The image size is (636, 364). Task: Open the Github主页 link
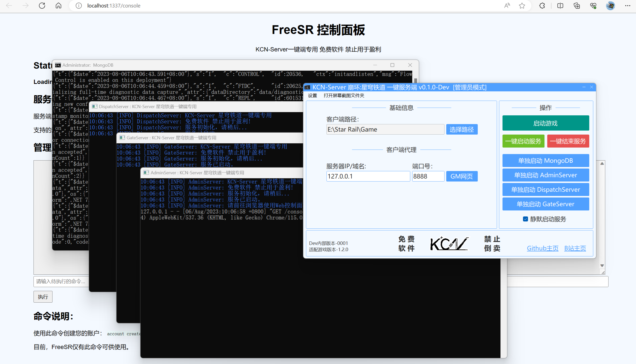[x=542, y=248]
